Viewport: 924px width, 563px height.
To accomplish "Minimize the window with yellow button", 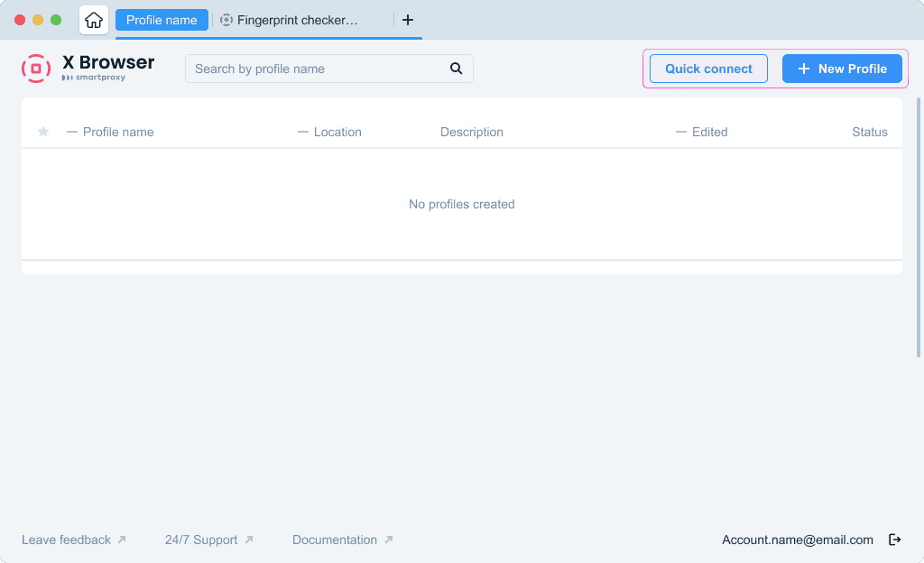I will (x=38, y=20).
